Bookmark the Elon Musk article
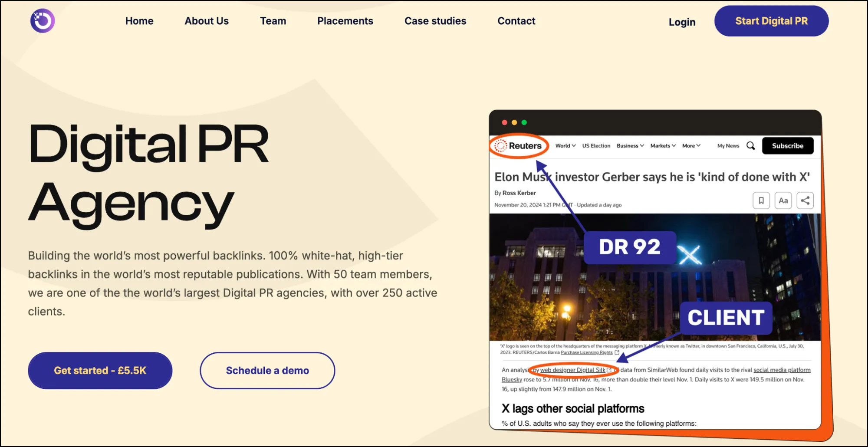This screenshot has height=447, width=868. [761, 200]
